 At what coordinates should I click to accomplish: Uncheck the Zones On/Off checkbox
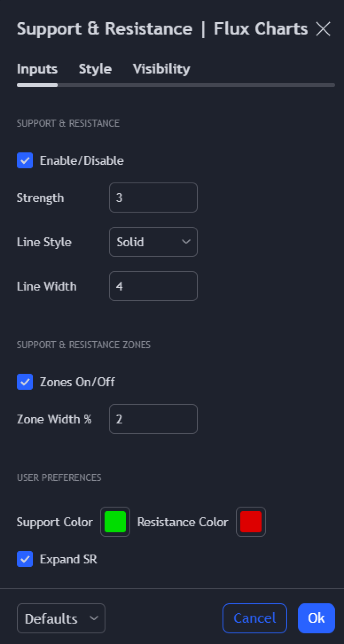25,382
